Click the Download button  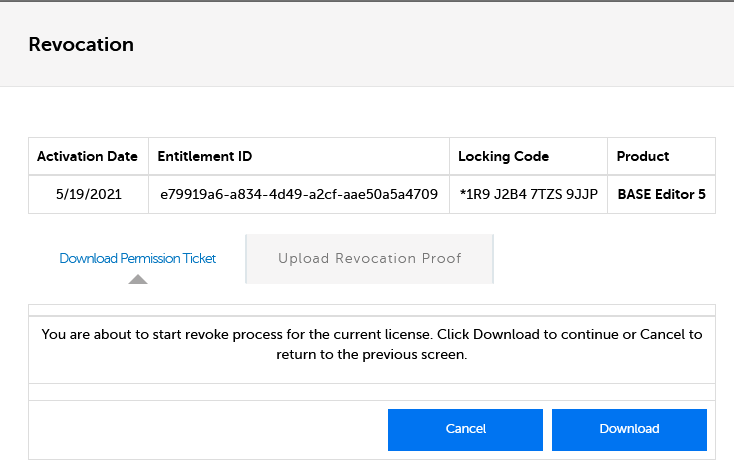pos(629,430)
